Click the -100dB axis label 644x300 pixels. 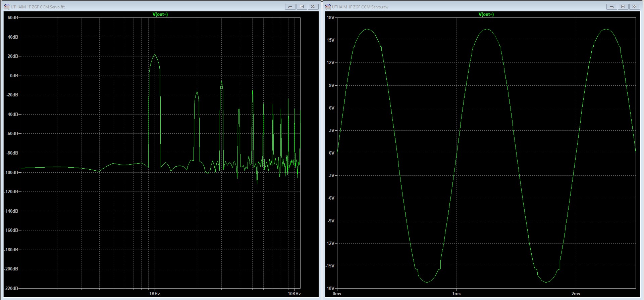point(11,172)
